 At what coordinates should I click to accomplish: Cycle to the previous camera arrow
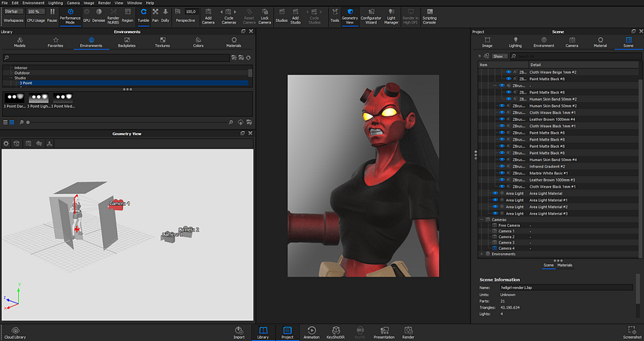(221, 12)
